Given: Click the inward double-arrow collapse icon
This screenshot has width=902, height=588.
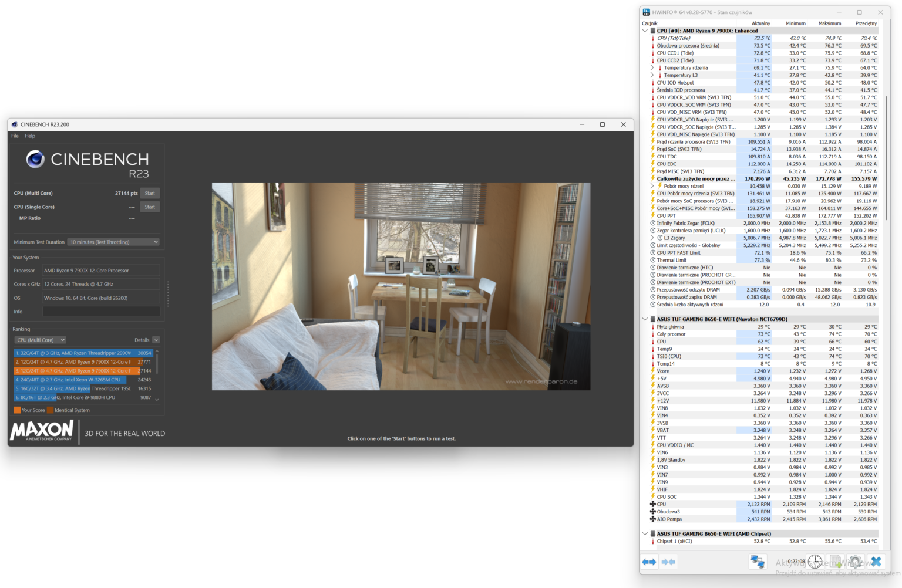Looking at the screenshot, I should pyautogui.click(x=668, y=562).
